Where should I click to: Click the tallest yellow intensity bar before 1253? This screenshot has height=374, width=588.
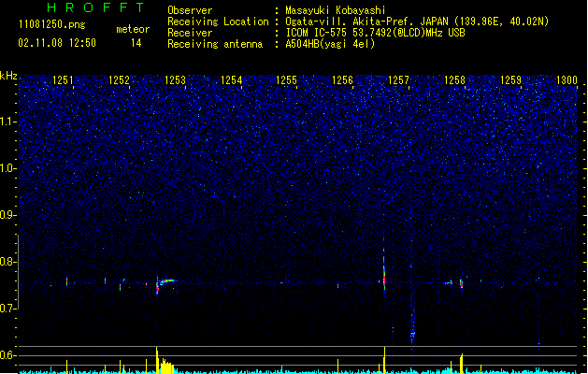(x=157, y=360)
